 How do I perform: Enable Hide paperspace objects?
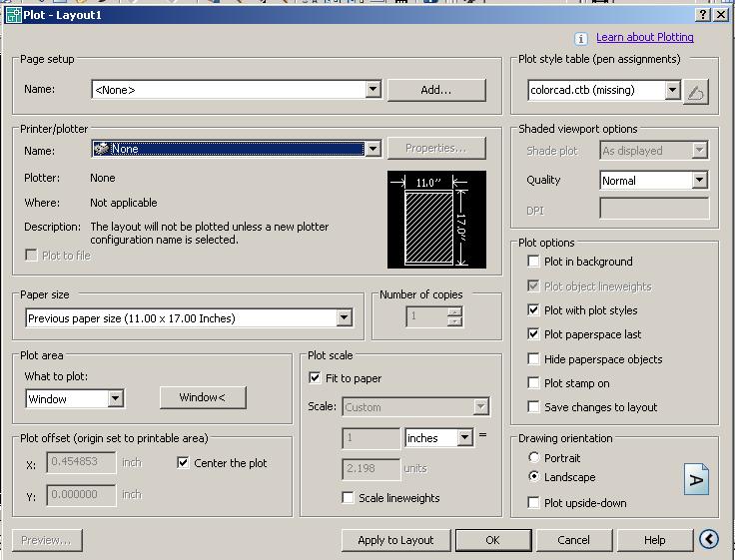pyautogui.click(x=533, y=359)
